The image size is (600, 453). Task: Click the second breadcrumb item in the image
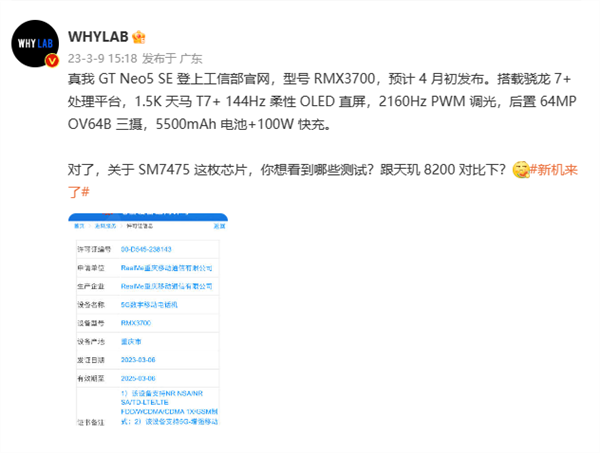point(105,226)
